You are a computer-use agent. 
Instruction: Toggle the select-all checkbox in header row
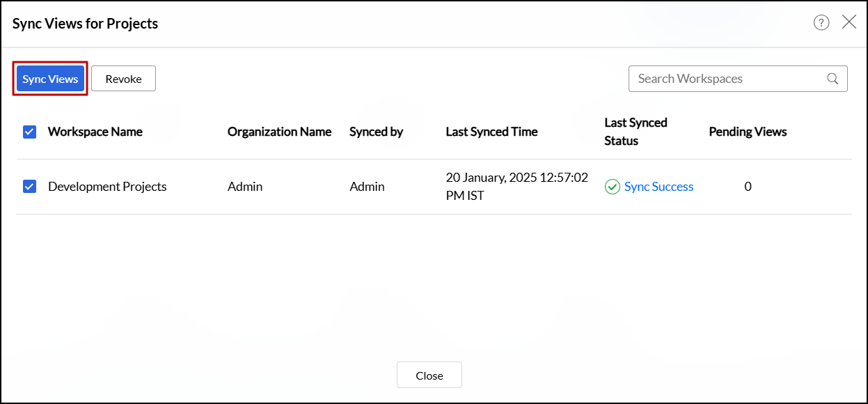point(29,132)
